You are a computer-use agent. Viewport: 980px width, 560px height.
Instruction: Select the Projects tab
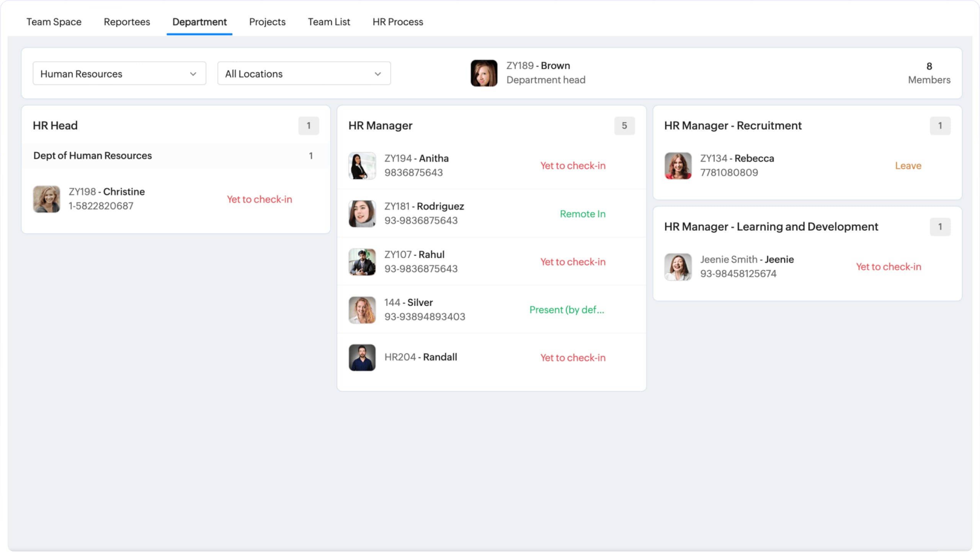pos(267,21)
